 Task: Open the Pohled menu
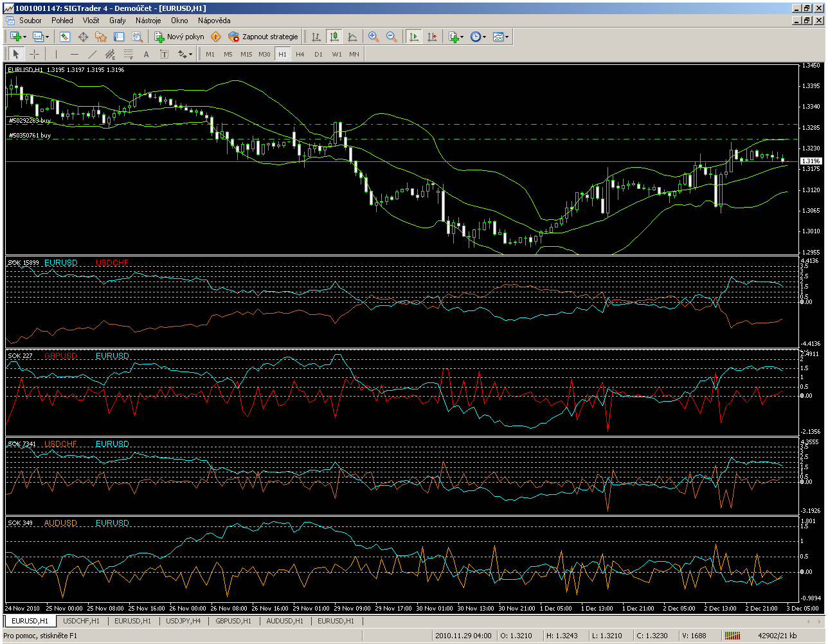(62, 21)
